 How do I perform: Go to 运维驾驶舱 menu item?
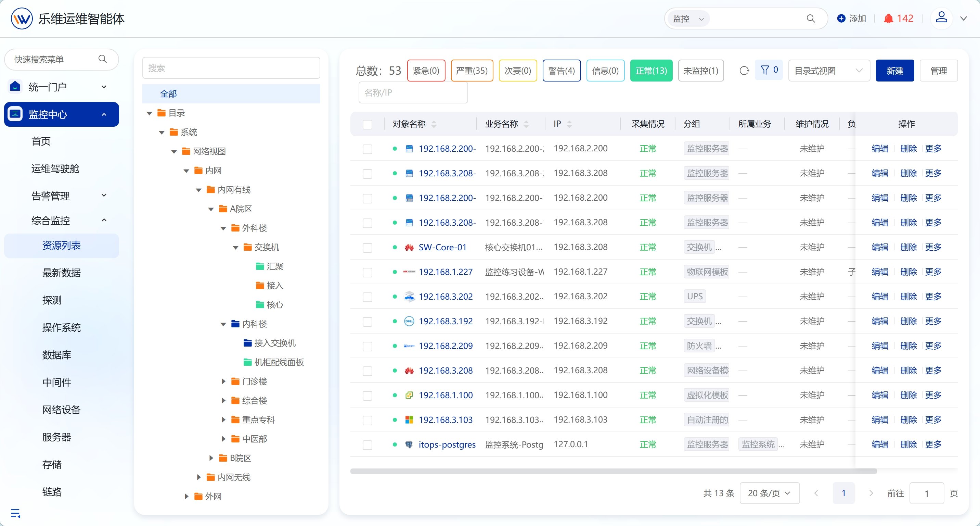55,168
